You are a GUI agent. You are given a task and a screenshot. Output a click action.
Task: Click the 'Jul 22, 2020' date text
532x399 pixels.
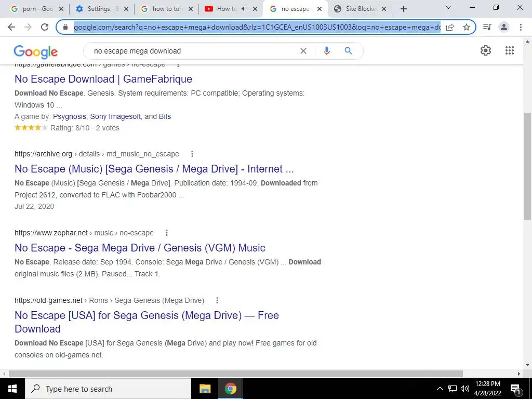[x=34, y=206]
